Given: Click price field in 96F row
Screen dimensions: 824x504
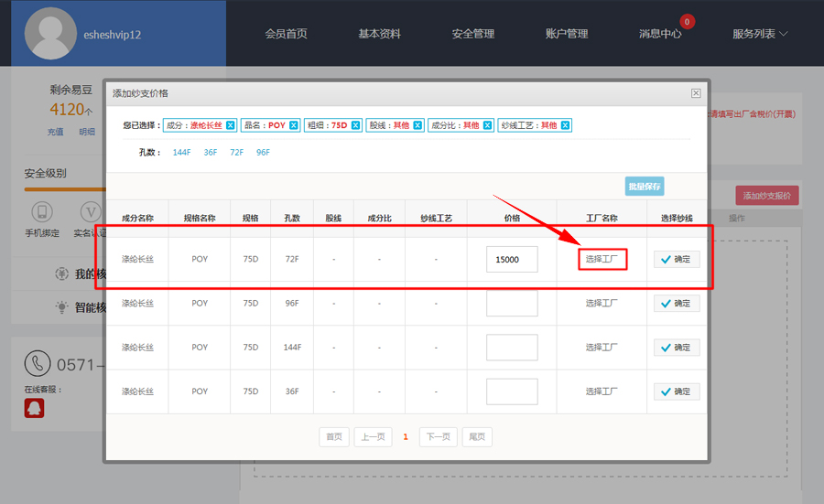Looking at the screenshot, I should click(x=512, y=304).
